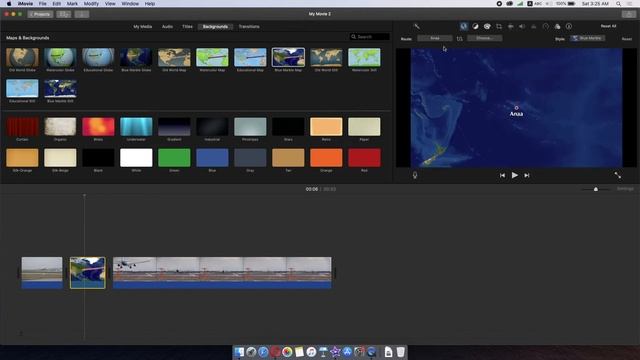Click the voiceover microphone icon
Image resolution: width=640 pixels, height=360 pixels.
point(415,175)
